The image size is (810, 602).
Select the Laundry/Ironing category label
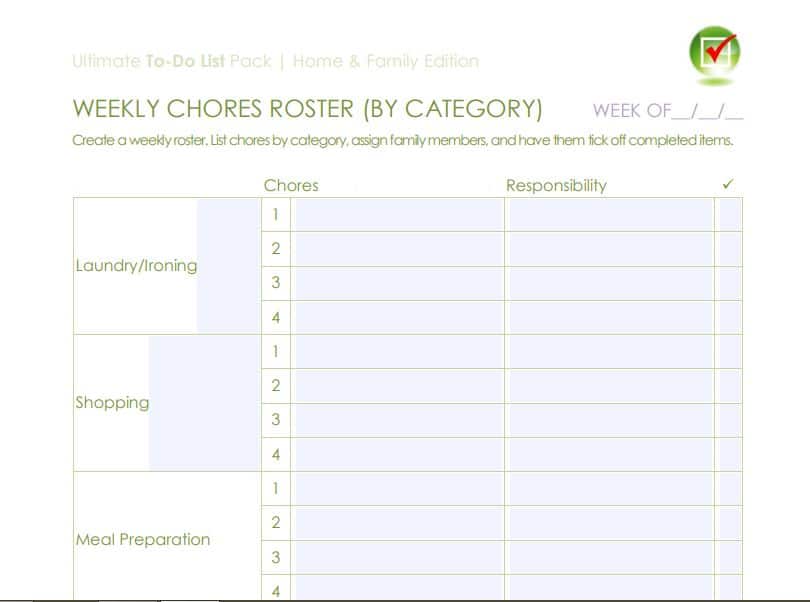tap(136, 266)
